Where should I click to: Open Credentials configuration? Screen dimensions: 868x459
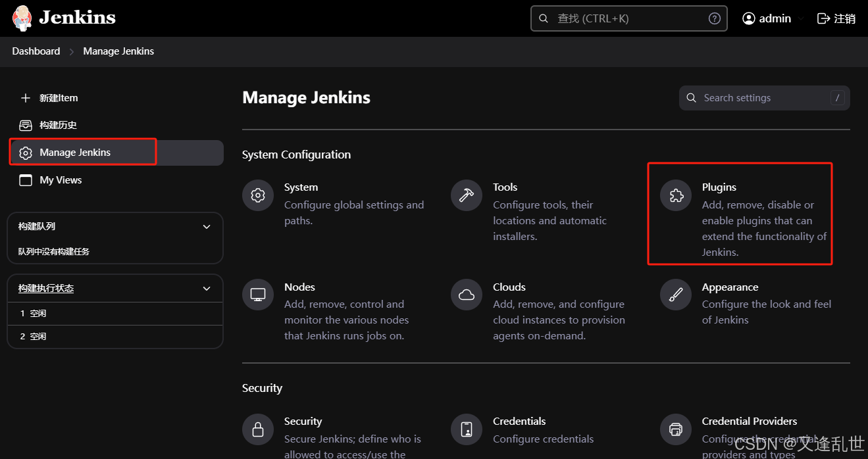(x=549, y=430)
